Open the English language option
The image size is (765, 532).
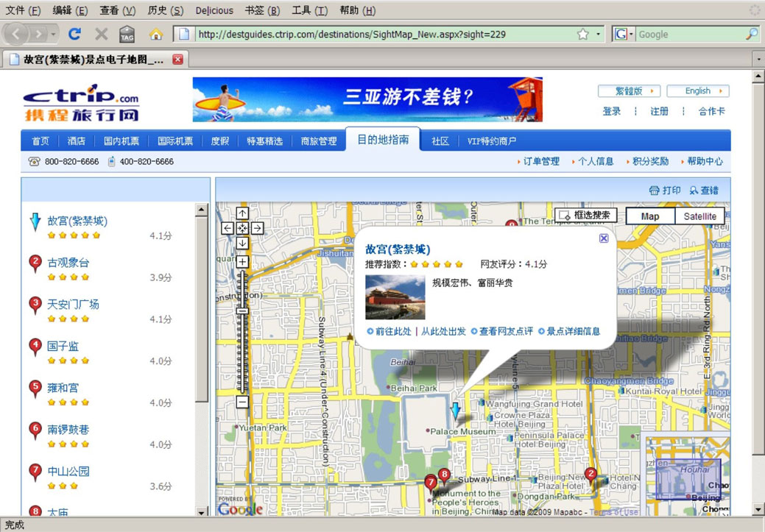[x=698, y=91]
